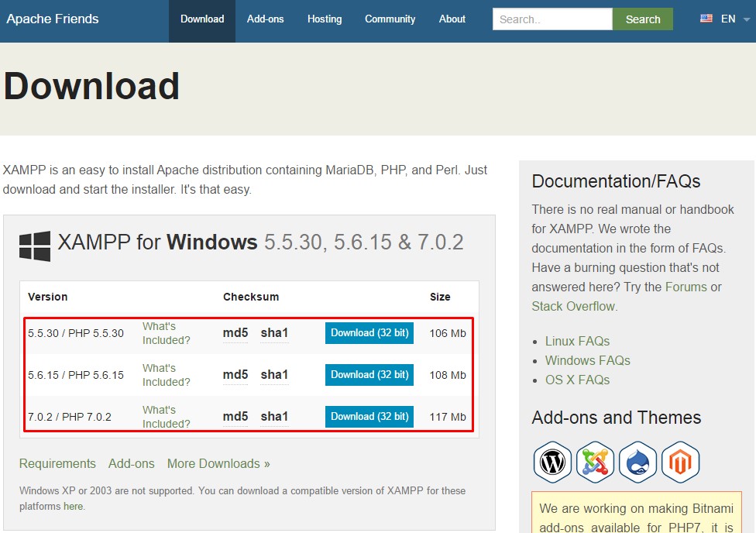
Task: Open the Drupal add-on icon
Action: click(637, 462)
